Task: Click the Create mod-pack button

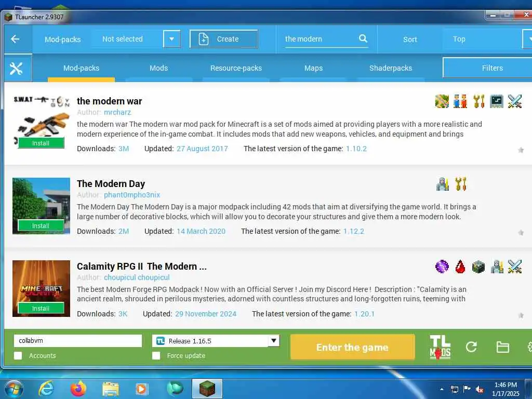Action: (223, 39)
